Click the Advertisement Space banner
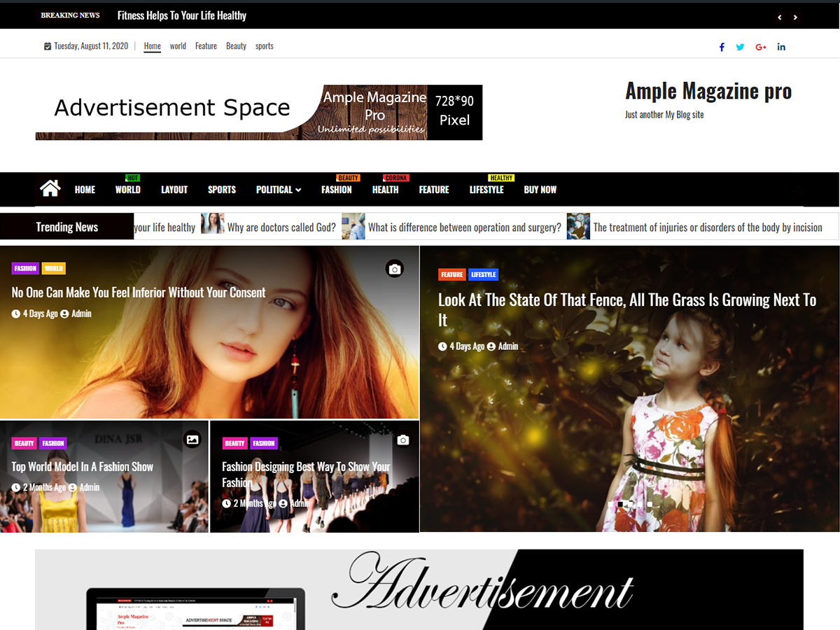This screenshot has width=840, height=630. pos(259,113)
